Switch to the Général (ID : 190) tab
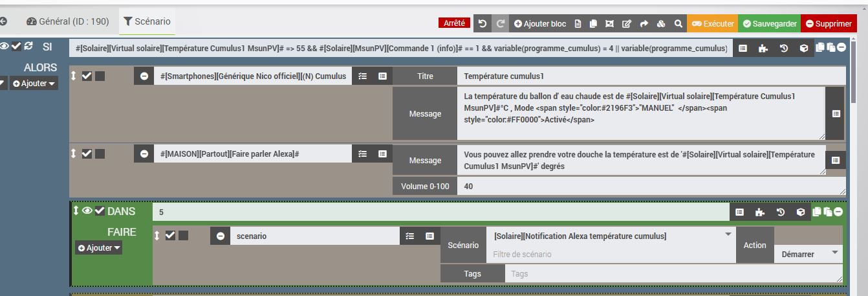 pyautogui.click(x=67, y=21)
